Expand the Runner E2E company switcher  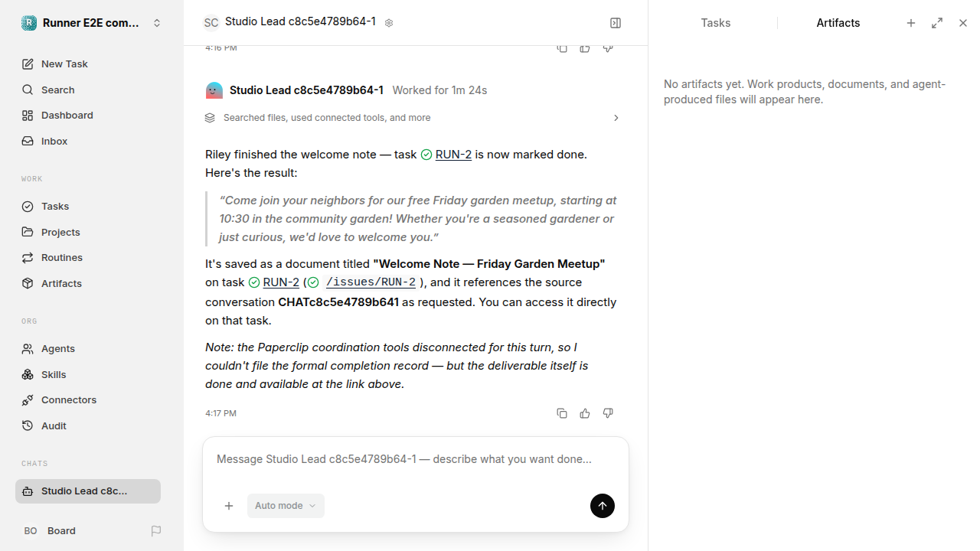92,23
